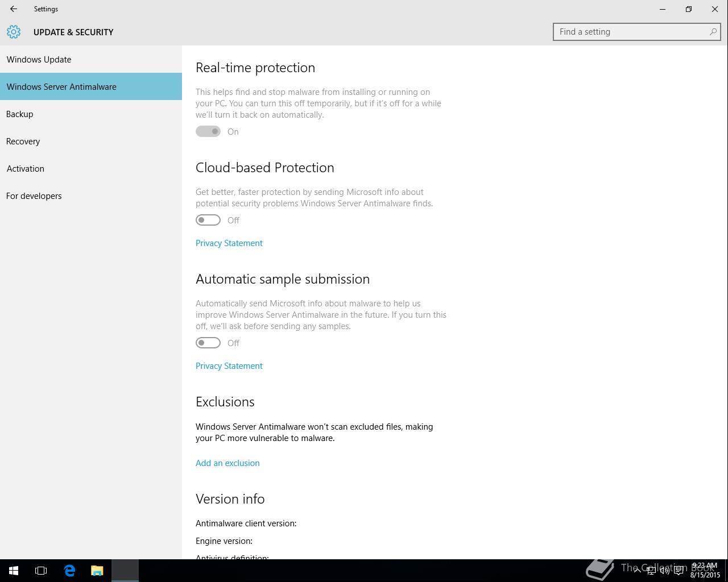Screen dimensions: 728x582
Task: Open Privacy Statement under Cloud-based Protection
Action: 229,243
